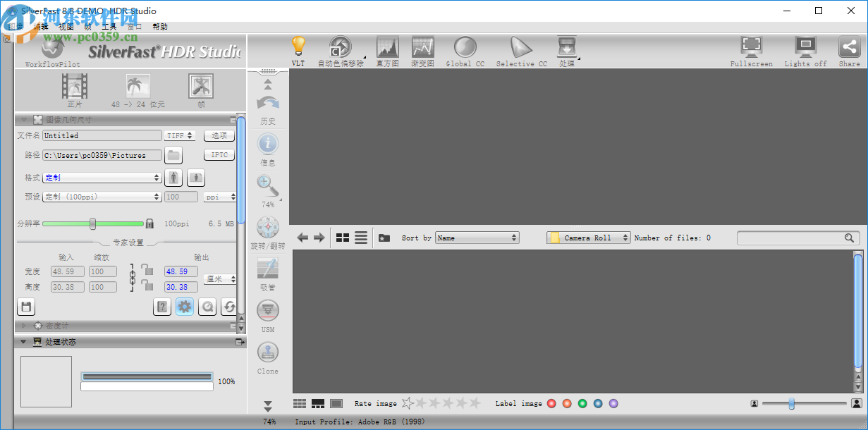Toggle the blue gear expert settings button

point(185,307)
